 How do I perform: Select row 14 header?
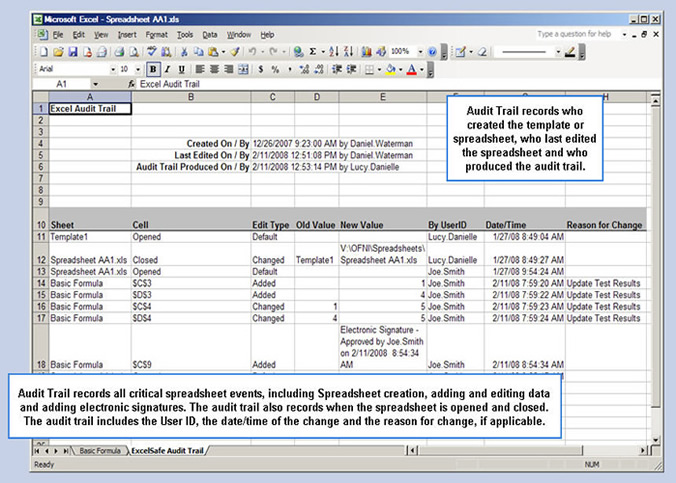tap(41, 283)
